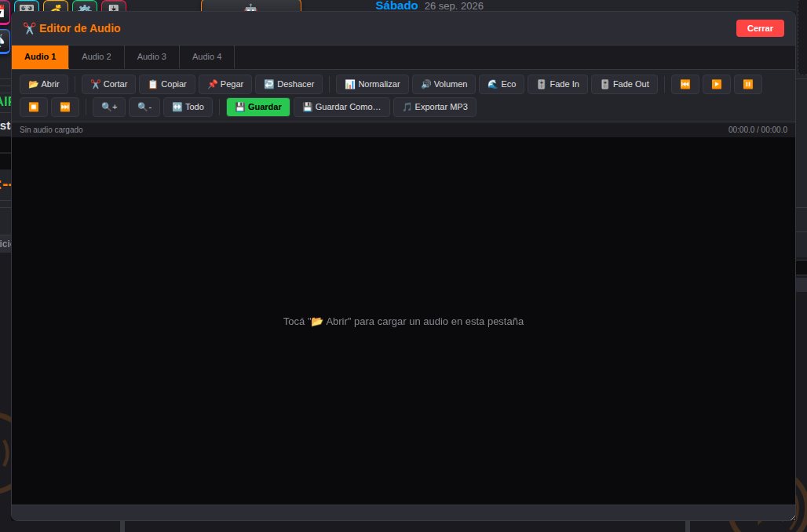Grab the dialog resize handle corner
This screenshot has height=532, width=807.
point(792,518)
